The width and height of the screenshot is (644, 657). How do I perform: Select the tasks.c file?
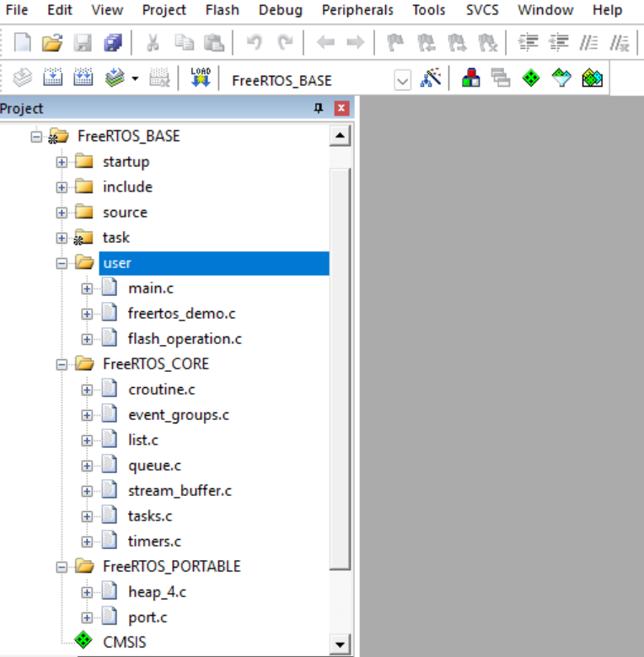150,516
